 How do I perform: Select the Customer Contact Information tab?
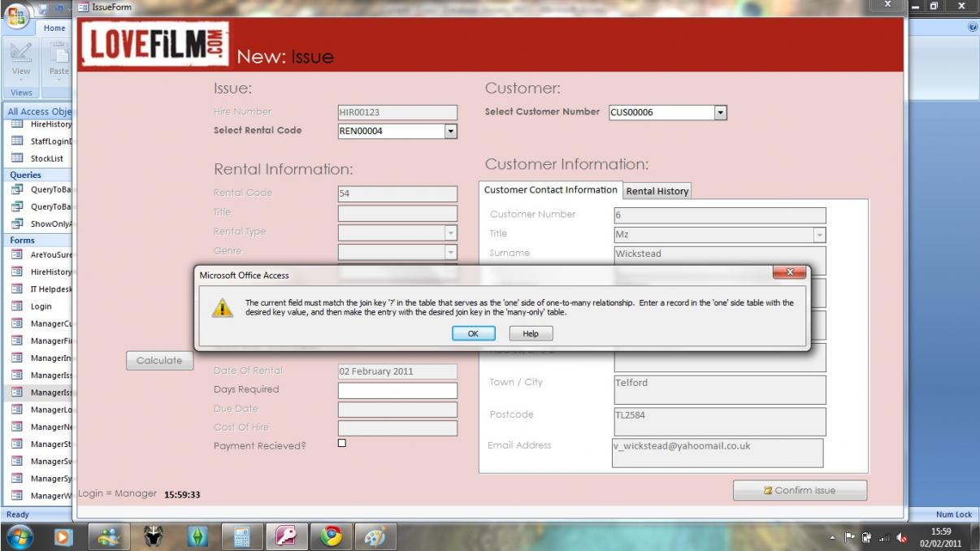(x=551, y=190)
